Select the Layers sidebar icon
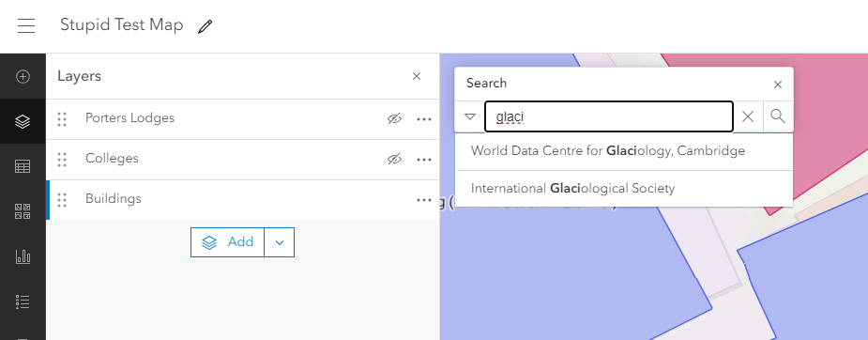Screen dimensions: 868x340 tap(23, 121)
